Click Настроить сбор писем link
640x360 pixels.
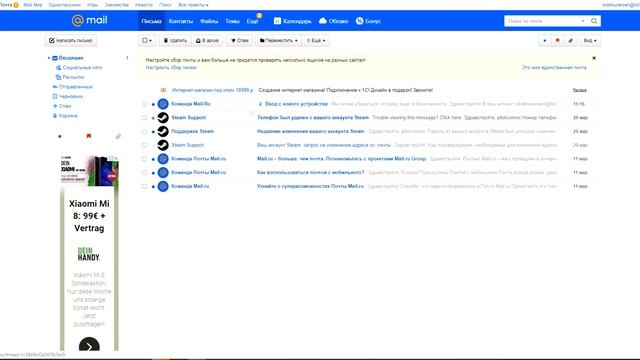171,68
